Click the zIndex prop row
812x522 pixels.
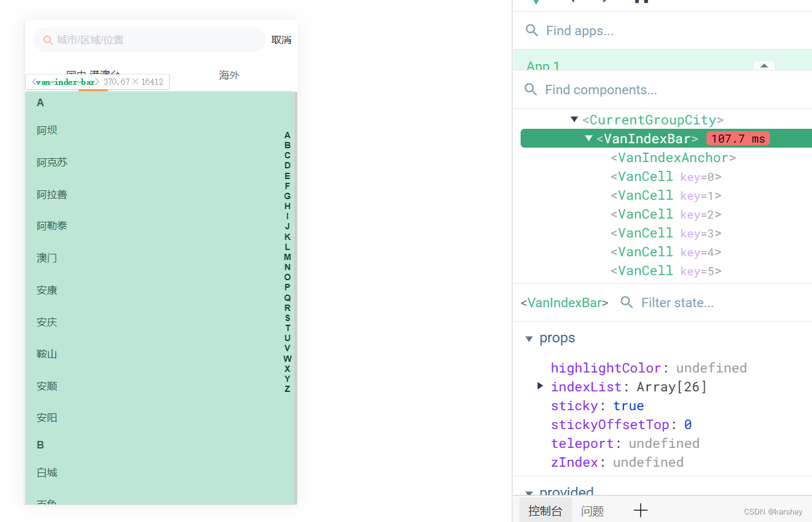tap(617, 462)
